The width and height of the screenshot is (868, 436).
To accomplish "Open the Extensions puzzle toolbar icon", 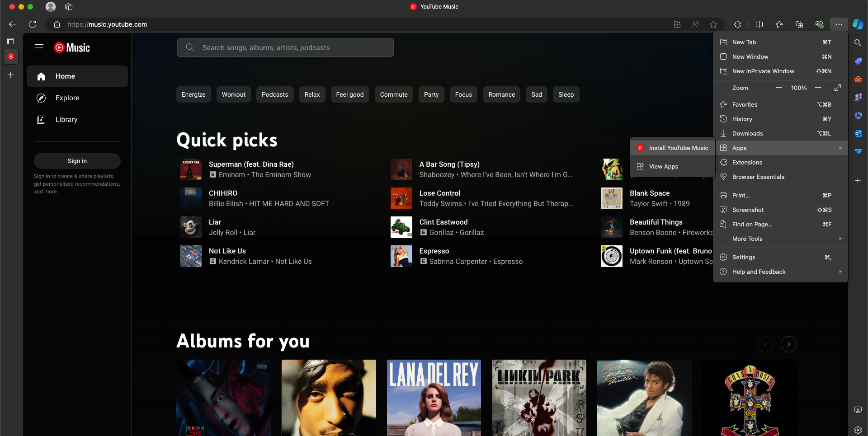I will (x=737, y=24).
